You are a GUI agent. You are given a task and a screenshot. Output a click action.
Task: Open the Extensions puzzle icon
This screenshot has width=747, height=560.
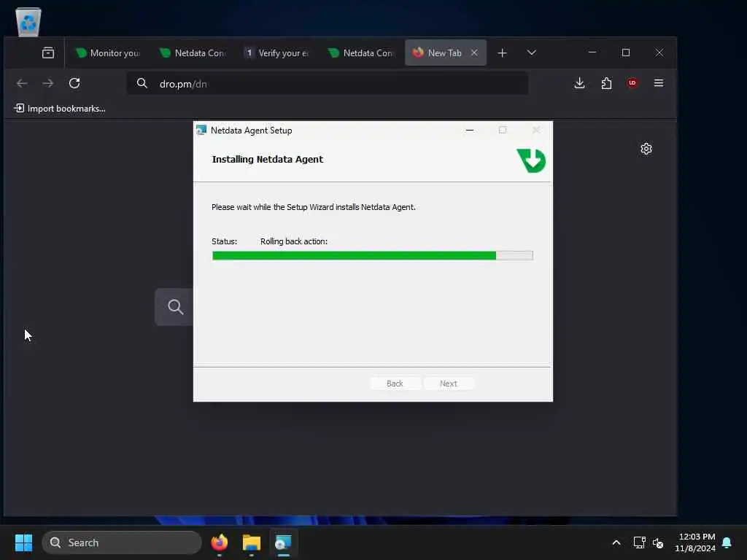tap(606, 83)
